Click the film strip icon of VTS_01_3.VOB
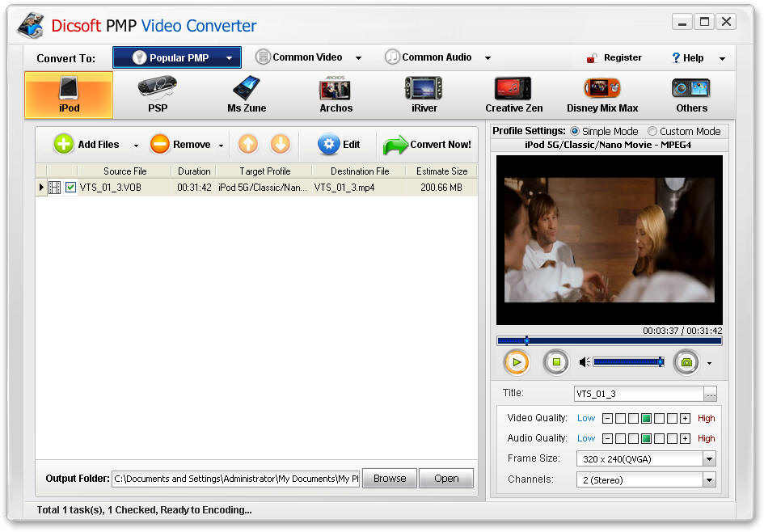Screen dimensions: 764x532 pos(55,188)
